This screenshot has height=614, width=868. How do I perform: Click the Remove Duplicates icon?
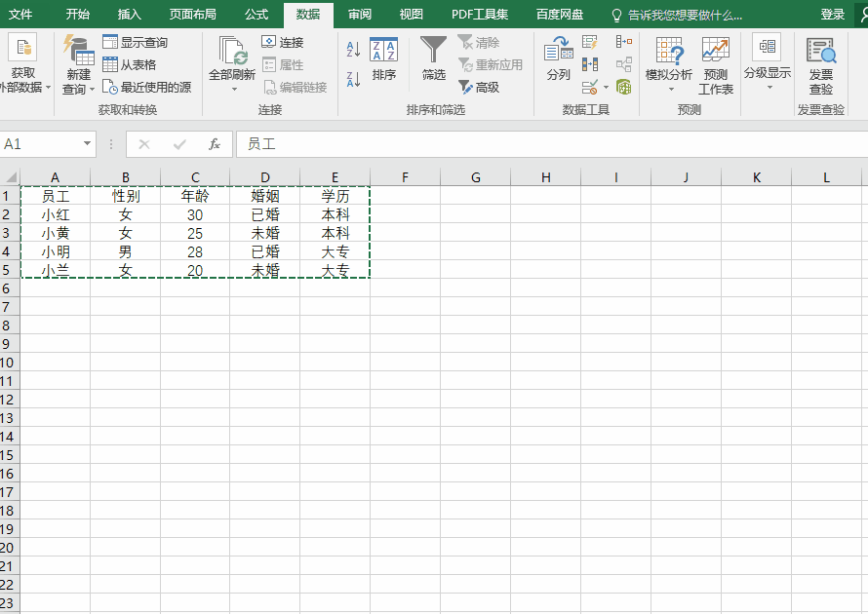589,64
